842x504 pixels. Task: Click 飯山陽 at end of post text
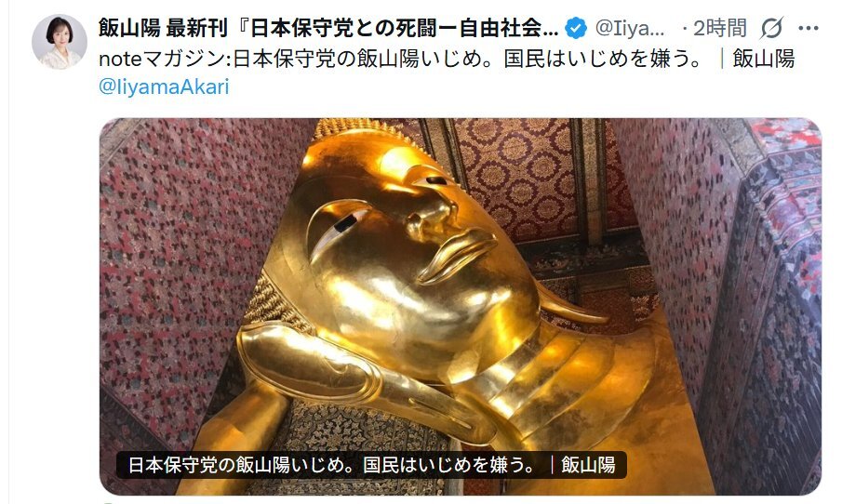[x=764, y=59]
